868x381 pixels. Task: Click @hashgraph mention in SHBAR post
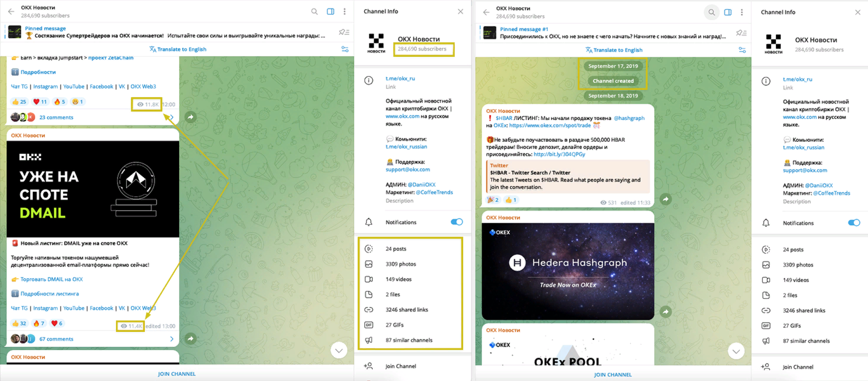point(629,118)
